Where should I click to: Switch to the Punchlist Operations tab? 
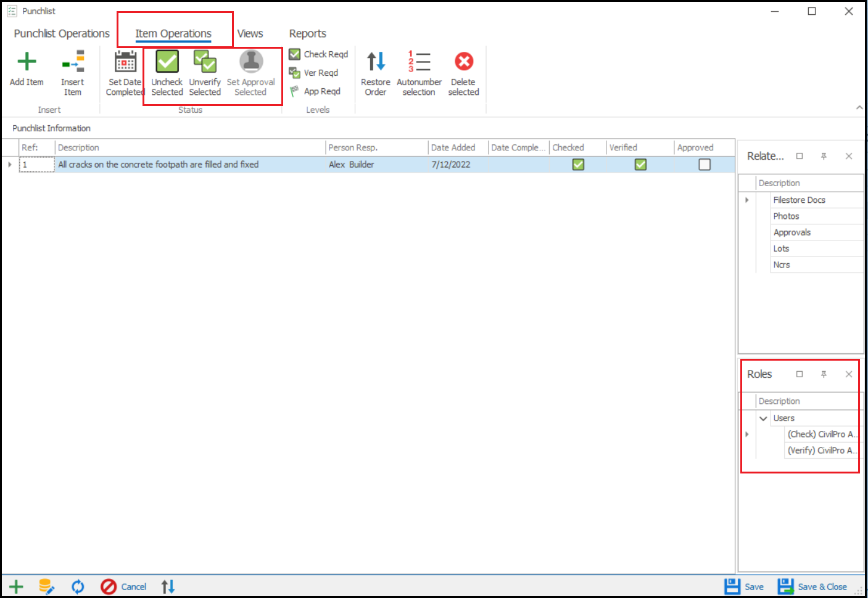(x=62, y=34)
